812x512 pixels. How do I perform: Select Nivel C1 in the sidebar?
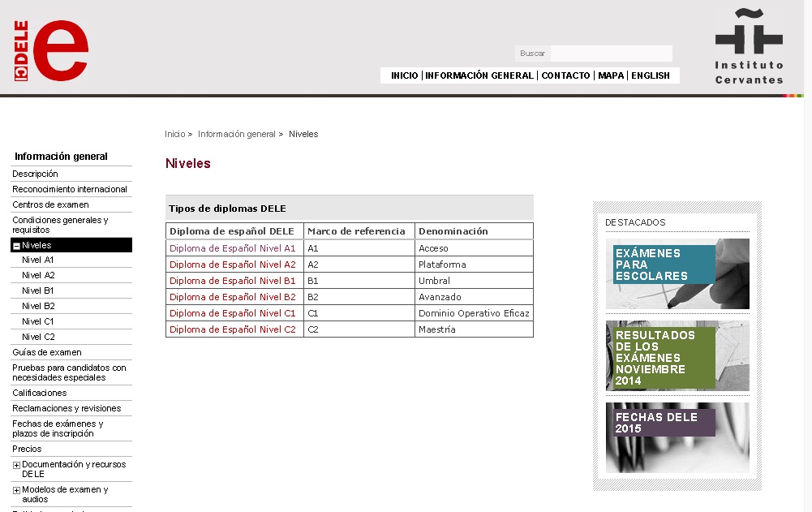[38, 321]
